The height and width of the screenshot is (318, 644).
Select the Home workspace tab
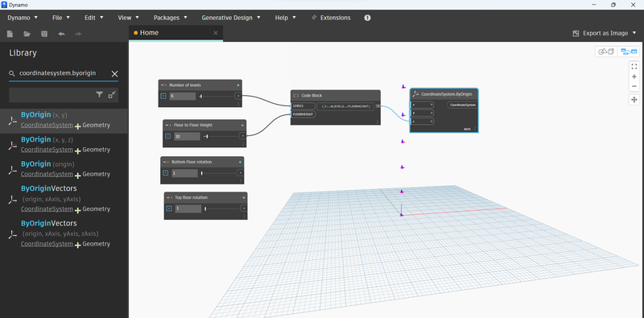[x=175, y=33]
